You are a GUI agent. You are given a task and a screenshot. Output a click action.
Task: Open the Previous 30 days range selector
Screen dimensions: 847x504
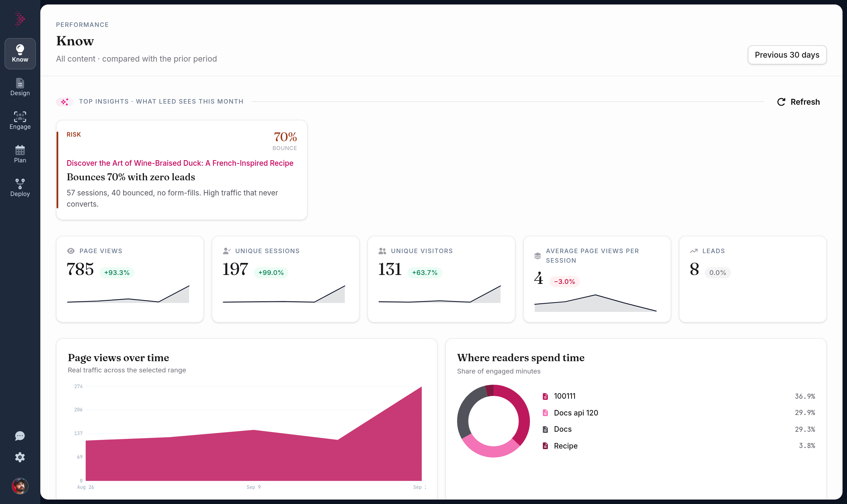(x=787, y=55)
